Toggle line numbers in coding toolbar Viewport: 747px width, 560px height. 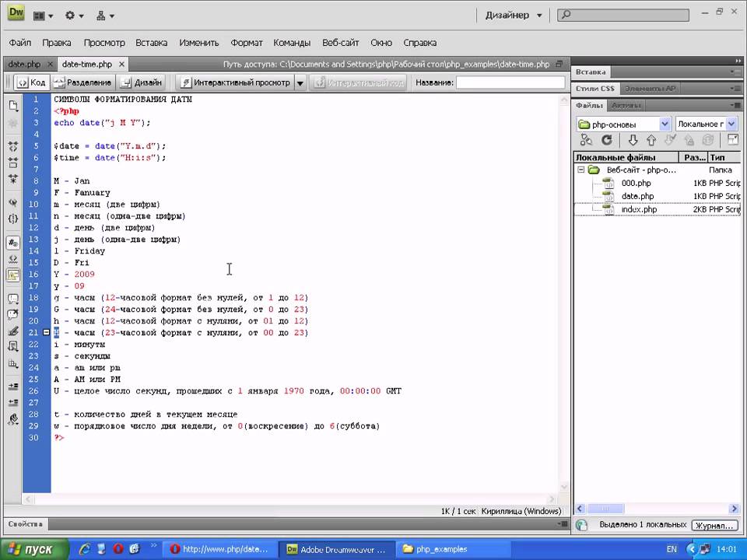(13, 242)
